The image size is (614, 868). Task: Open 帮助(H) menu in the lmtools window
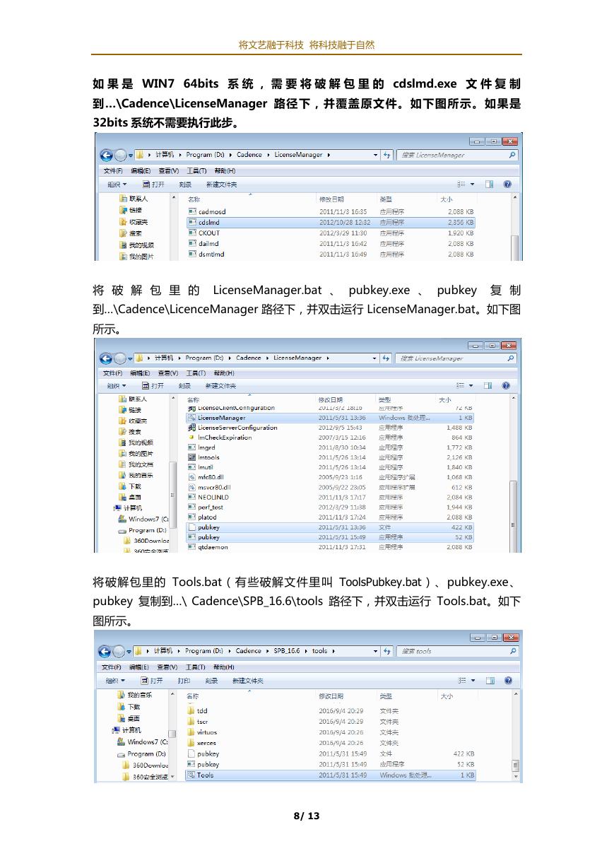point(224,373)
